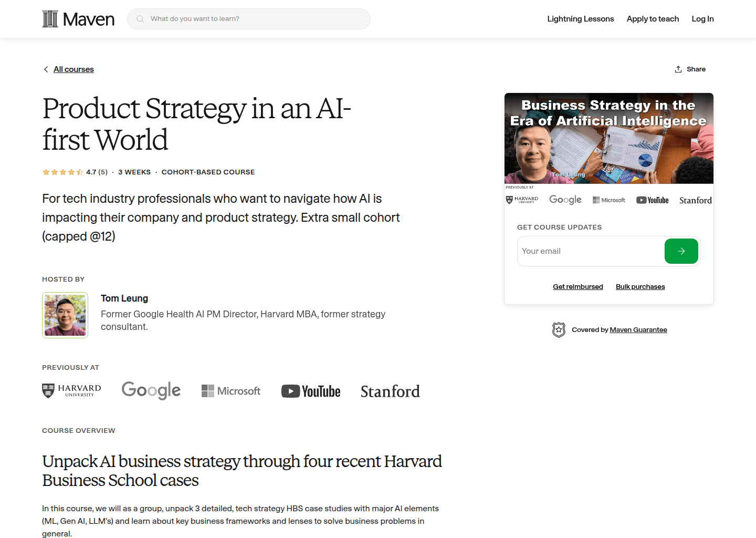Screen dimensions: 756x538
Task: Click the Microsoft logo
Action: tap(231, 390)
